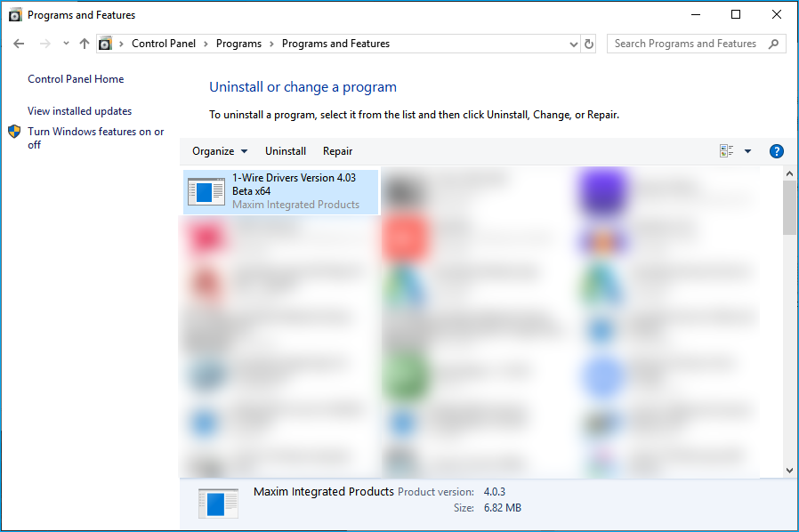
Task: Open Control Panel Home link
Action: (x=76, y=79)
